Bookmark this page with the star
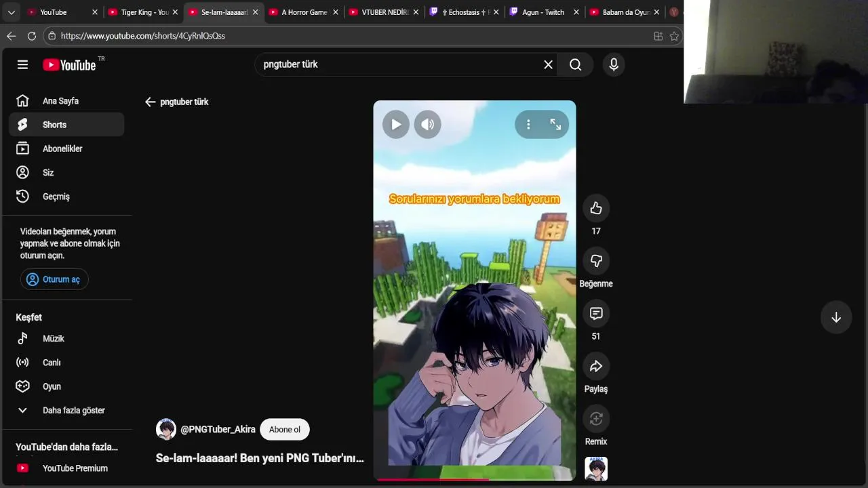868x488 pixels. [x=674, y=36]
